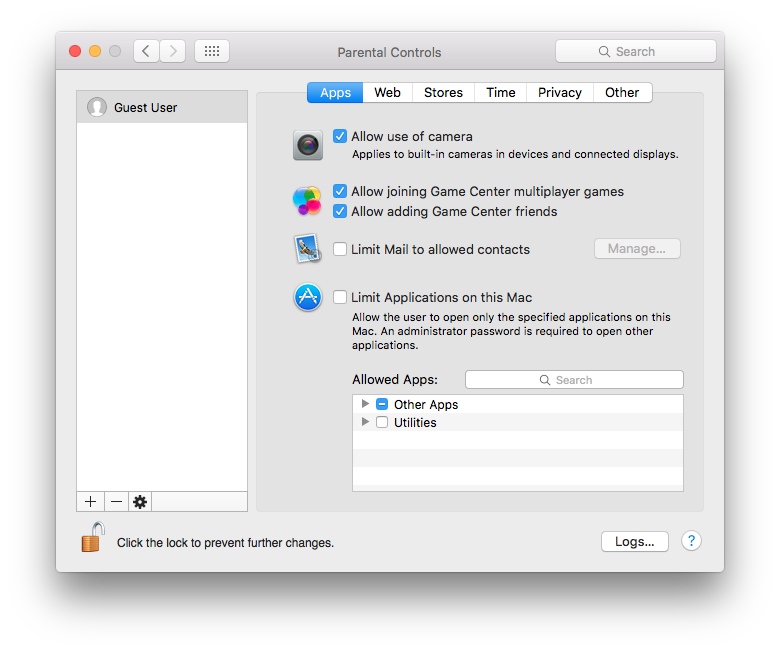Open the gear action menu
The height and width of the screenshot is (652, 780).
point(140,502)
